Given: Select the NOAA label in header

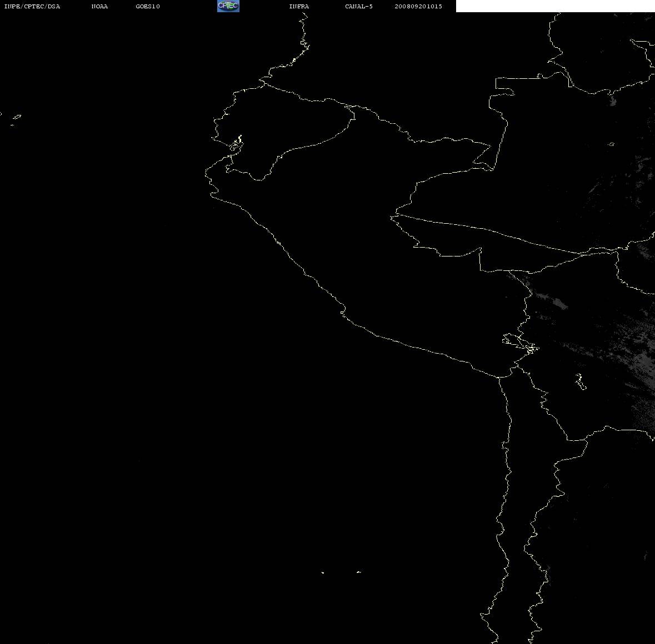Looking at the screenshot, I should [99, 6].
